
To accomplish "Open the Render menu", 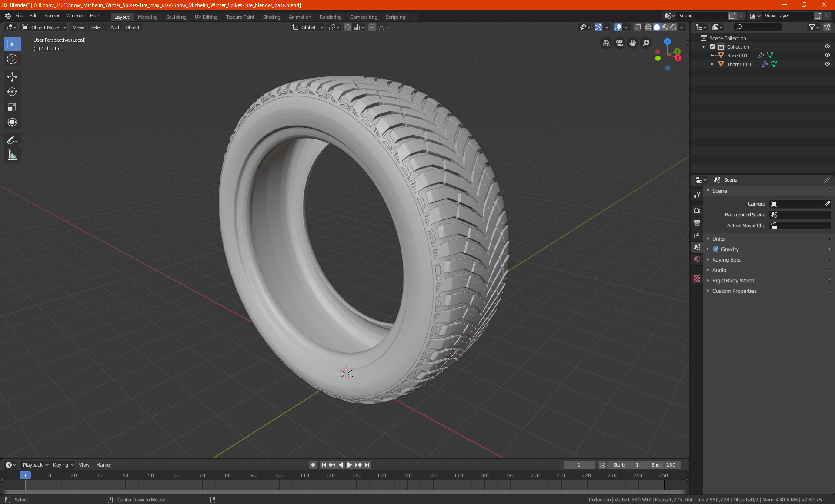I will pyautogui.click(x=52, y=16).
